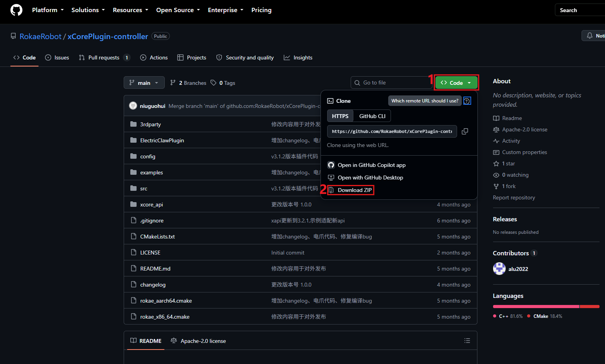Click the Search box in header

point(580,10)
